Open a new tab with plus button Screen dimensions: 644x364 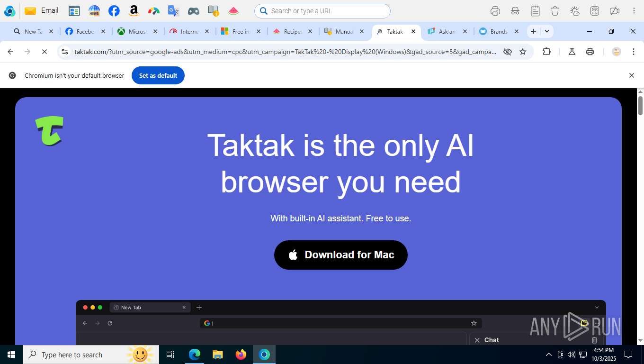[534, 31]
